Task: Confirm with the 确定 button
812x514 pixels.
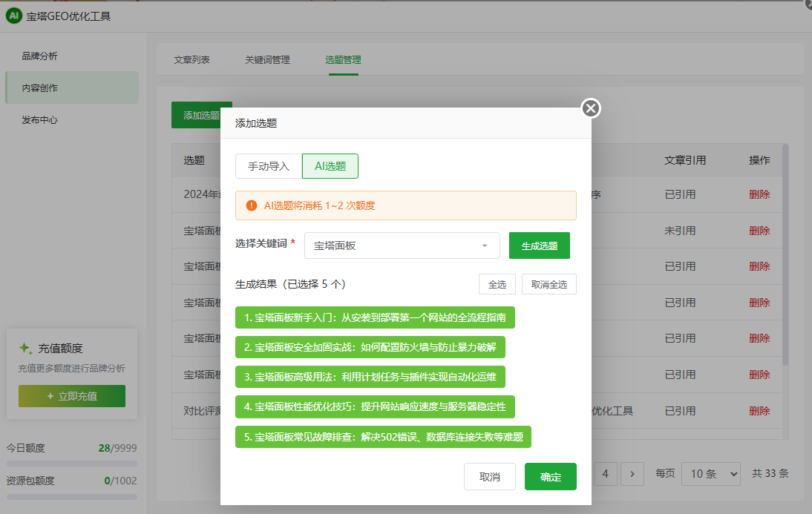Action: [x=550, y=477]
